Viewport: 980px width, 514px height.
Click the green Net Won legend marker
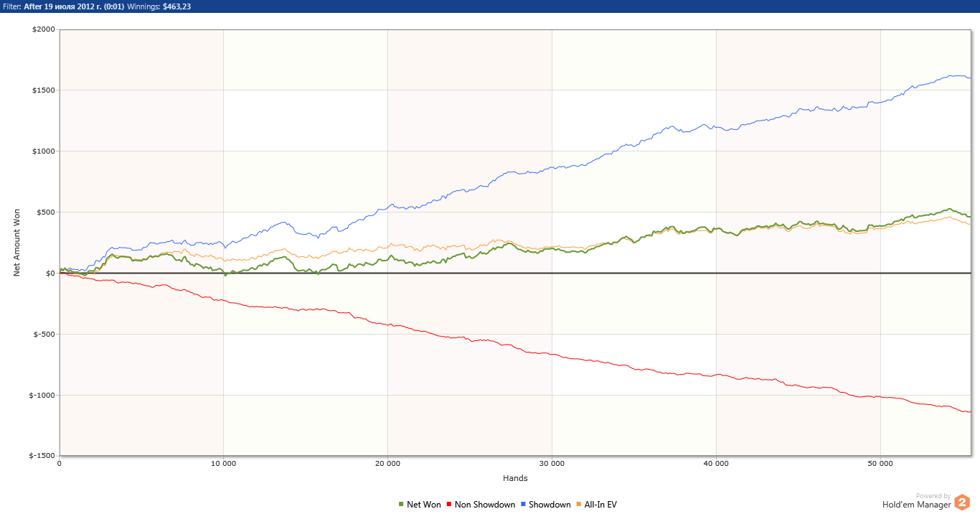401,505
